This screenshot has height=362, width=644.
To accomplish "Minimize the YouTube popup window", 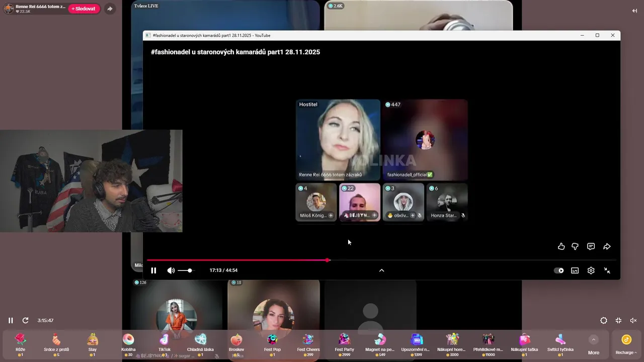I will pos(582,35).
